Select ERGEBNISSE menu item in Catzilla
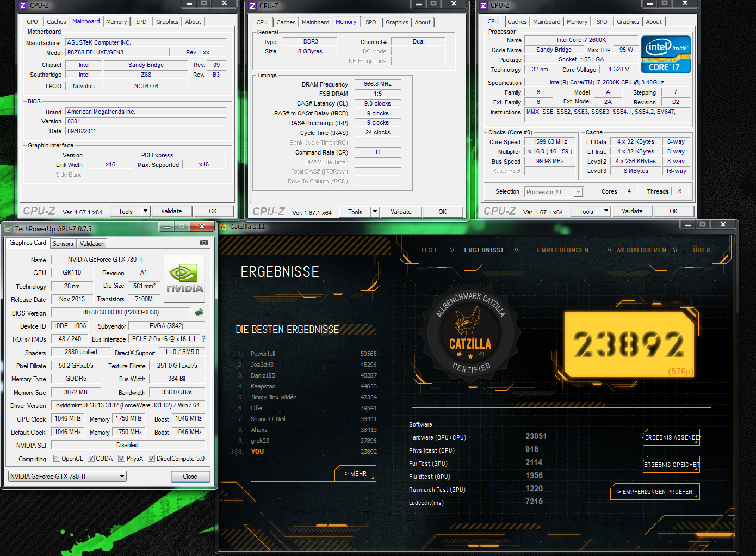This screenshot has width=756, height=556. coord(485,250)
